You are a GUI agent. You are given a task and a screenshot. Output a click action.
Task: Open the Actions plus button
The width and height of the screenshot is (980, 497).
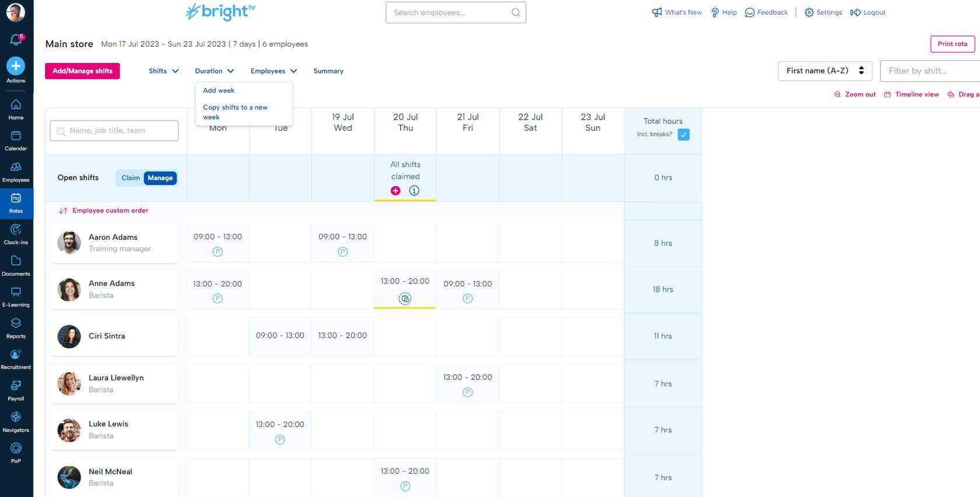(16, 66)
